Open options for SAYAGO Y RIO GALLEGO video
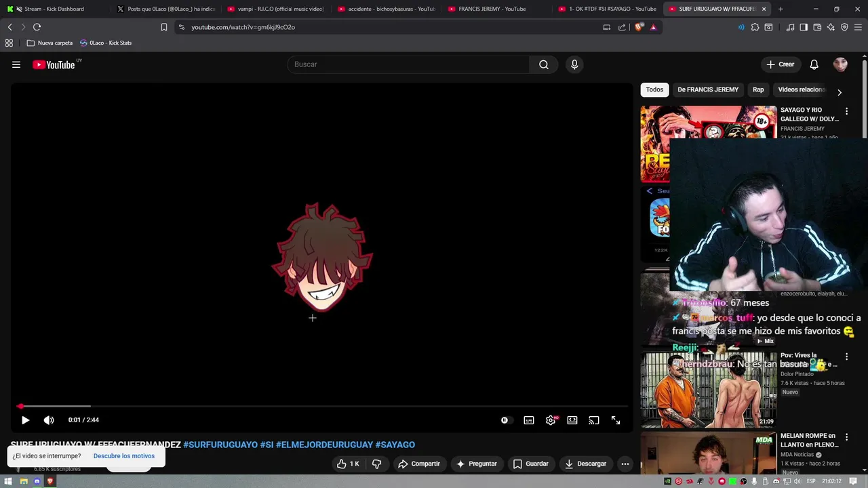Screen dimensions: 868x488 846,111
